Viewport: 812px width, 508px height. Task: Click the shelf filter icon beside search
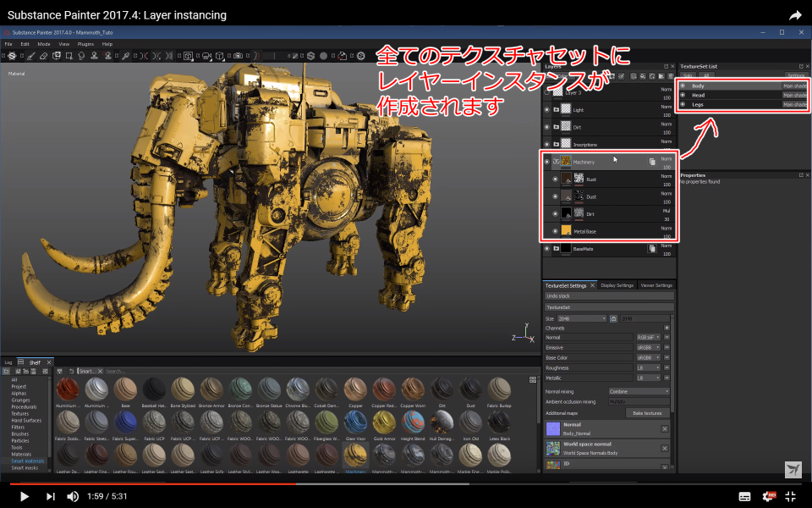pos(59,371)
